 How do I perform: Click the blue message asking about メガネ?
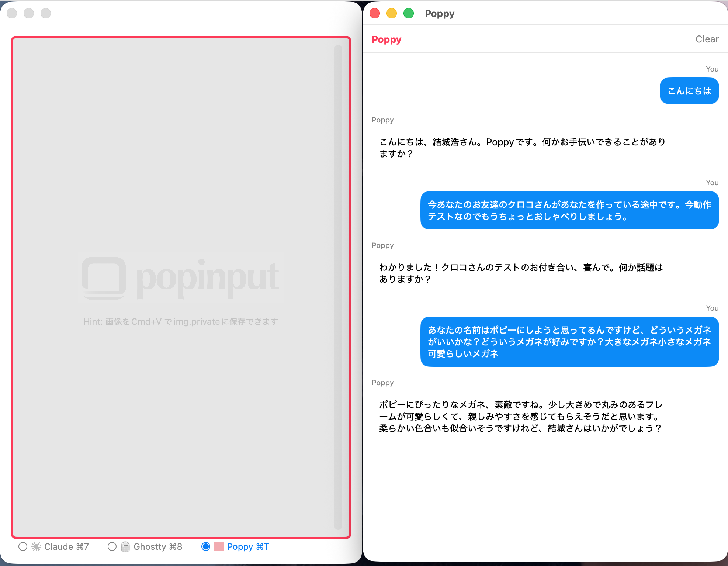click(x=569, y=342)
